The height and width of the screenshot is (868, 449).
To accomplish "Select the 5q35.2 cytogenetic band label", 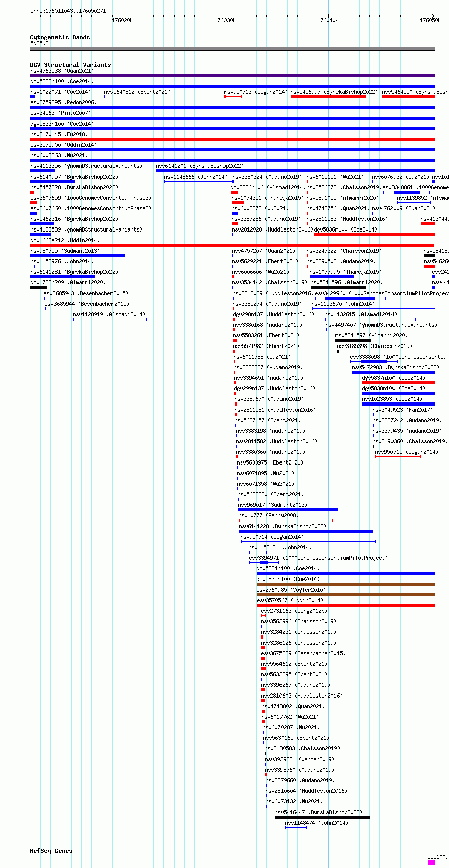I will point(39,43).
